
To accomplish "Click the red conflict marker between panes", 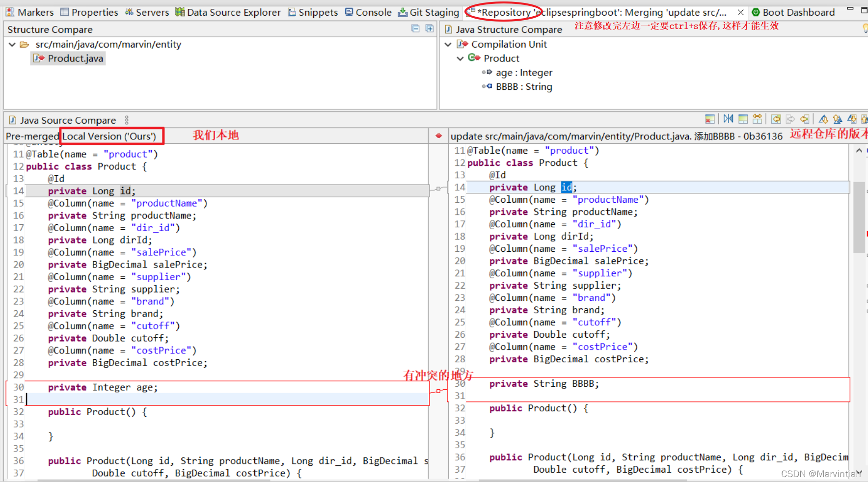I will (439, 135).
